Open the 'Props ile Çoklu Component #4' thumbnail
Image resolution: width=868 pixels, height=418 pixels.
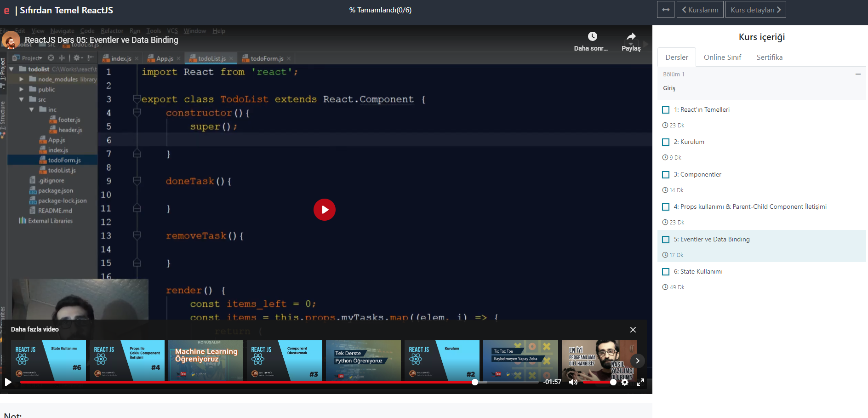127,361
